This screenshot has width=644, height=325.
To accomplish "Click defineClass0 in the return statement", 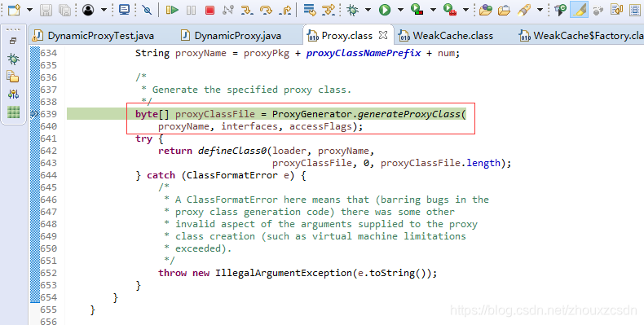I will (x=232, y=151).
